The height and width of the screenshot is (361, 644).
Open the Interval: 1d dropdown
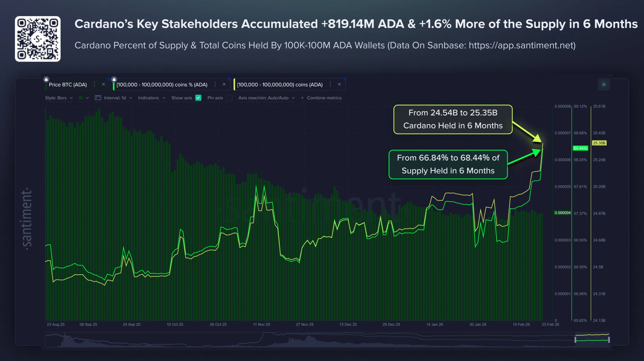click(x=116, y=98)
